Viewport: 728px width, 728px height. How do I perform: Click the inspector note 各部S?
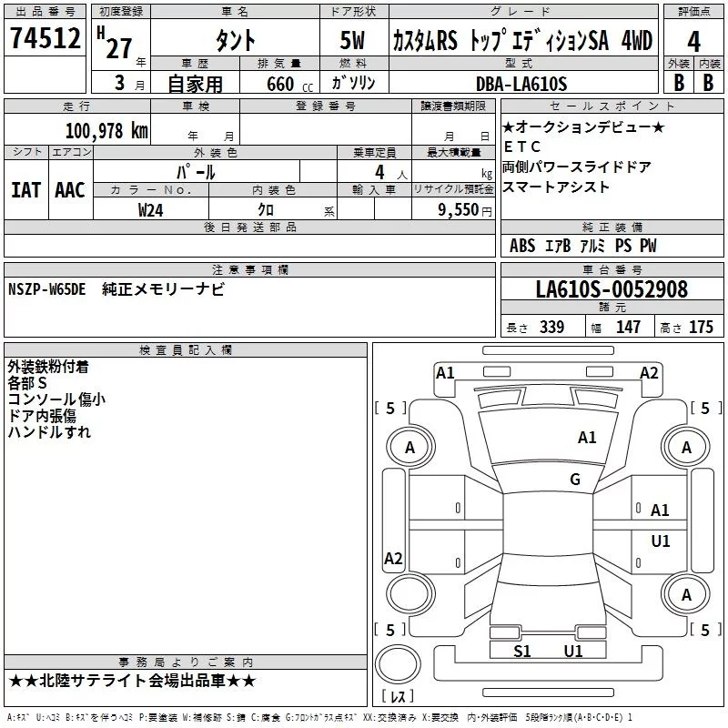click(27, 383)
